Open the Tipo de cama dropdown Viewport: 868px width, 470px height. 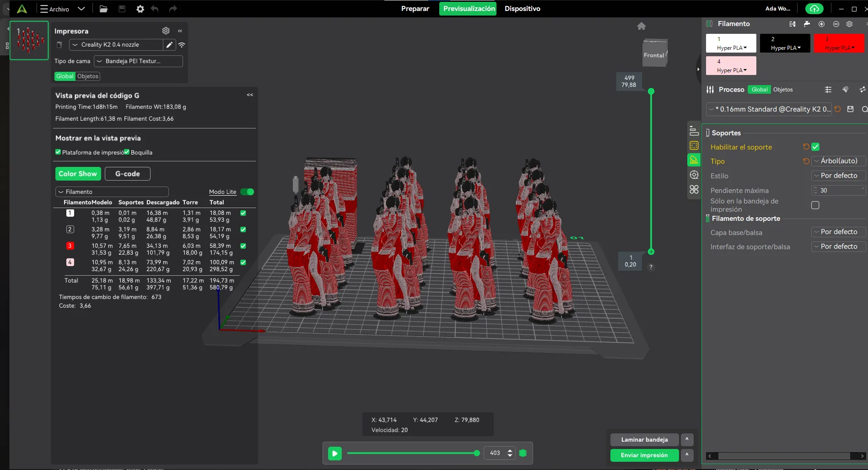138,61
